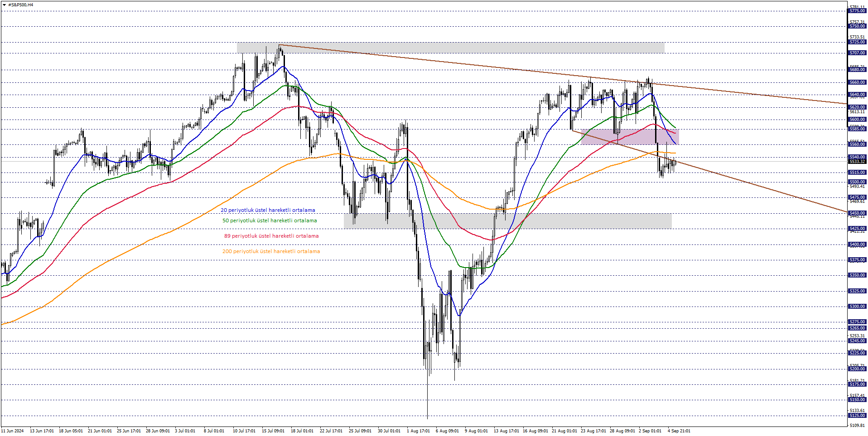Viewport: 868px width, 436px height.
Task: Select the 5300.00 price level label
Action: tap(857, 307)
